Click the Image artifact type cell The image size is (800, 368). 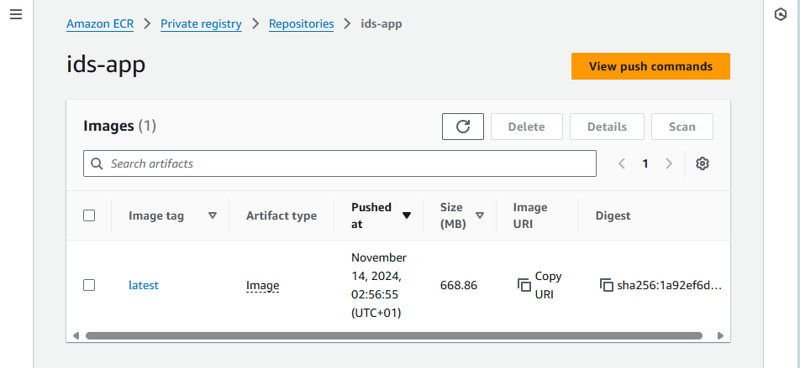263,285
